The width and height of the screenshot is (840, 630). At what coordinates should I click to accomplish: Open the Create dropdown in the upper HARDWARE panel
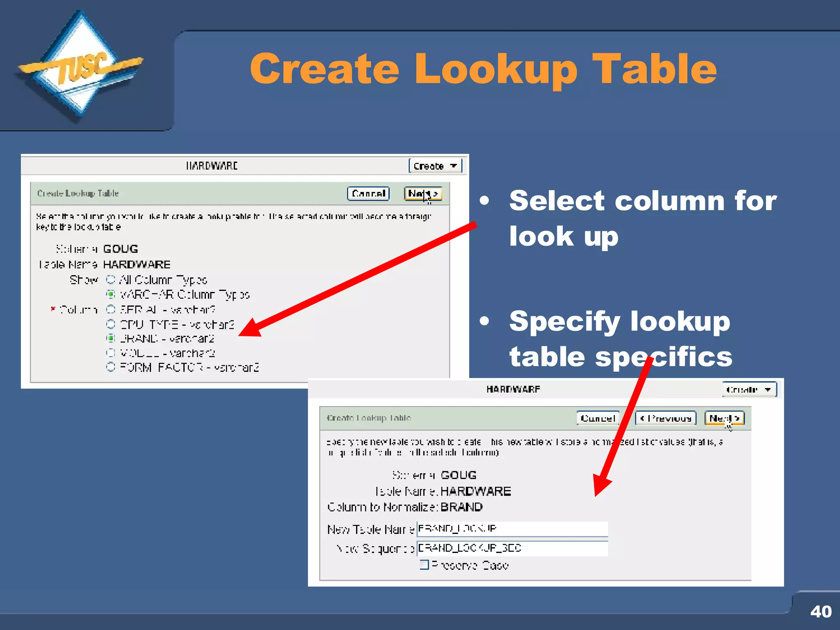tap(435, 166)
